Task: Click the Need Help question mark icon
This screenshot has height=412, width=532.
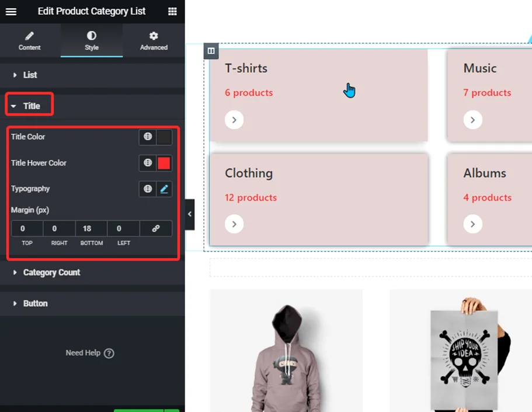Action: coord(109,353)
